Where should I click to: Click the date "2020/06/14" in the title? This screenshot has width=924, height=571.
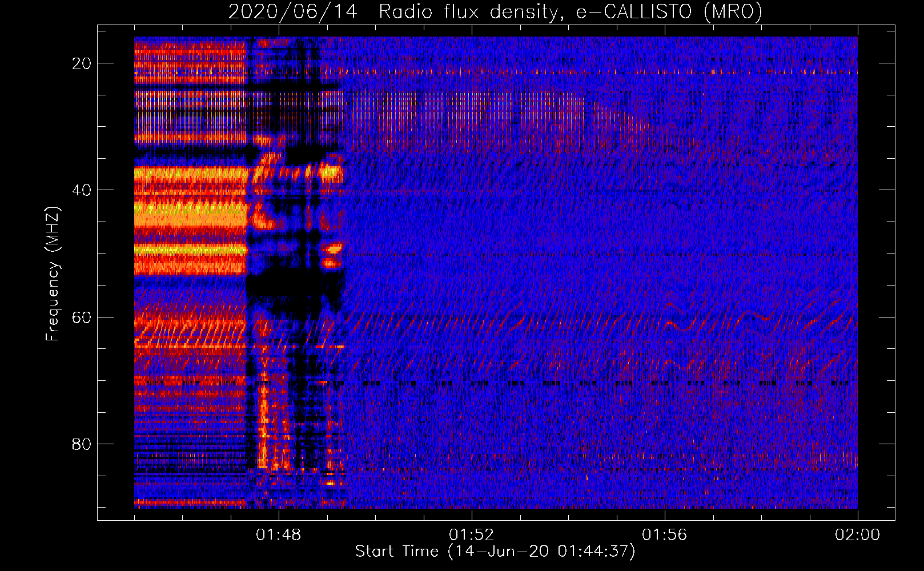293,12
